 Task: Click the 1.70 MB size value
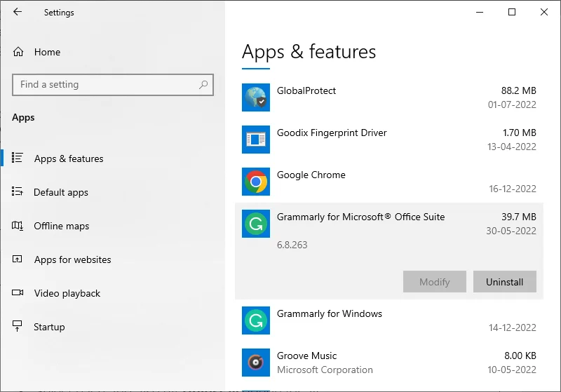(x=519, y=133)
